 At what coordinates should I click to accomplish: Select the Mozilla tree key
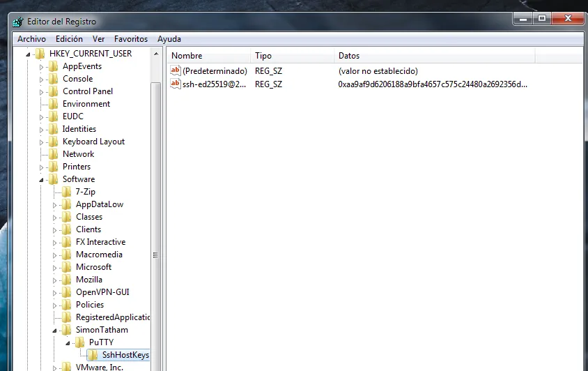(89, 280)
